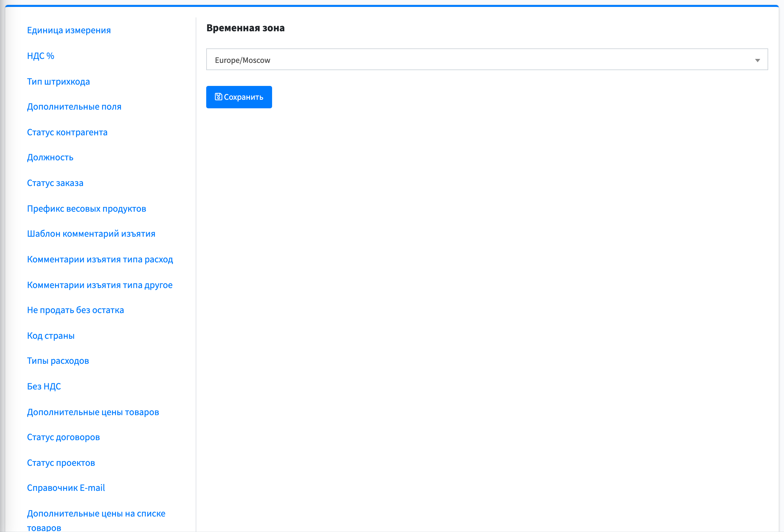Save settings with the Сохранить button

239,97
